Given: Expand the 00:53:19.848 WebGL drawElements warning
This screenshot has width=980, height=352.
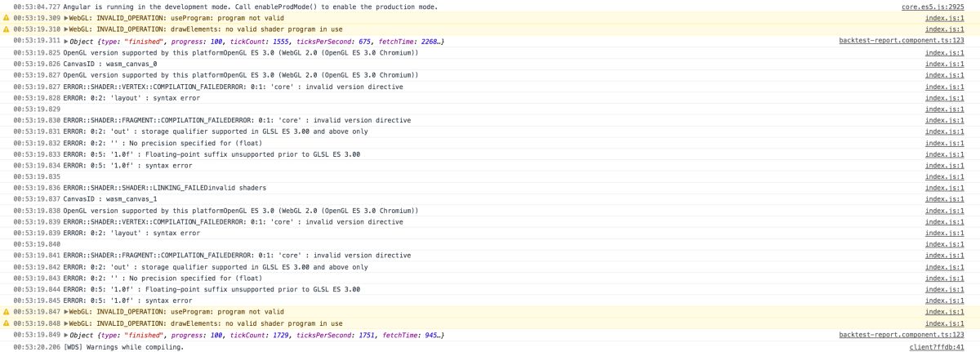Looking at the screenshot, I should click(66, 323).
